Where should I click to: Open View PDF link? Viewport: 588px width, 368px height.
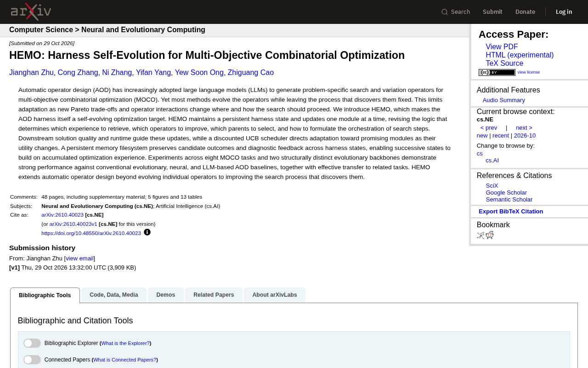[502, 47]
